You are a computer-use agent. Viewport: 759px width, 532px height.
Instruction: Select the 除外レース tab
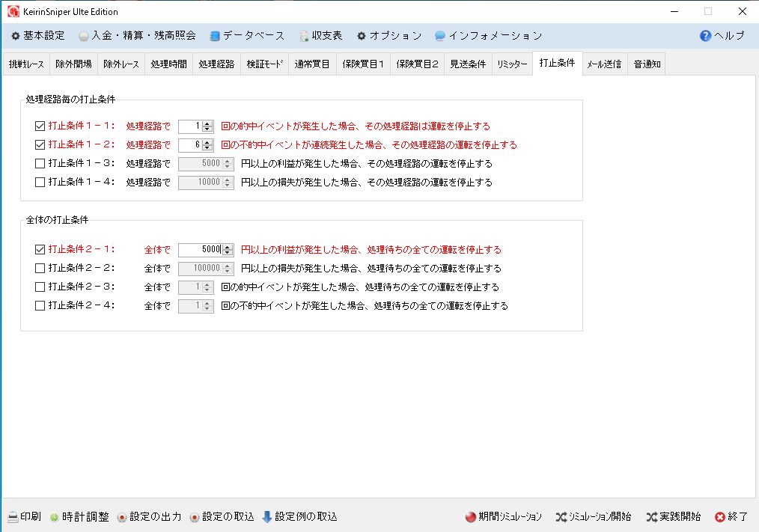point(121,64)
